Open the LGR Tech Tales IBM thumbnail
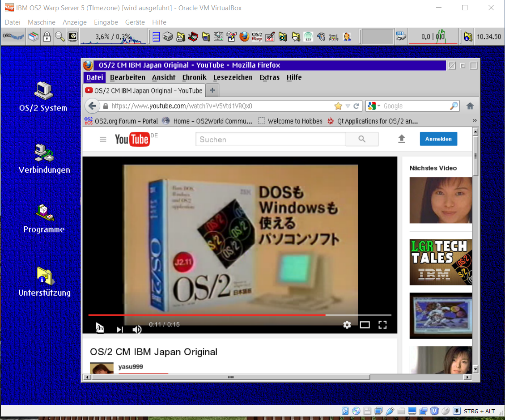Viewport: 505px width, 420px height. point(441,262)
